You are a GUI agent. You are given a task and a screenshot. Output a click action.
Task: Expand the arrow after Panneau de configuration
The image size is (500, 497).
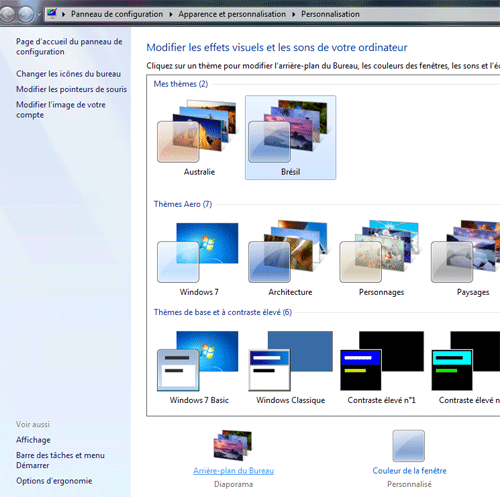(171, 14)
